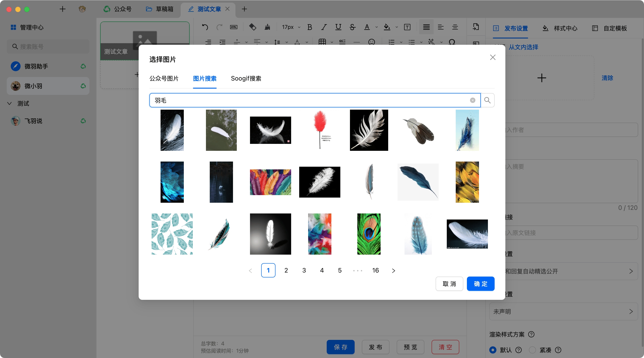Switch to 公众号图片 tab
Viewport: 644px width, 358px height.
[x=164, y=79]
